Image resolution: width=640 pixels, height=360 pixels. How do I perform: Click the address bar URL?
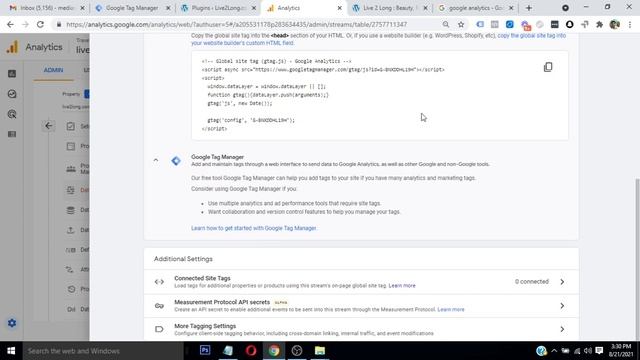click(x=236, y=24)
